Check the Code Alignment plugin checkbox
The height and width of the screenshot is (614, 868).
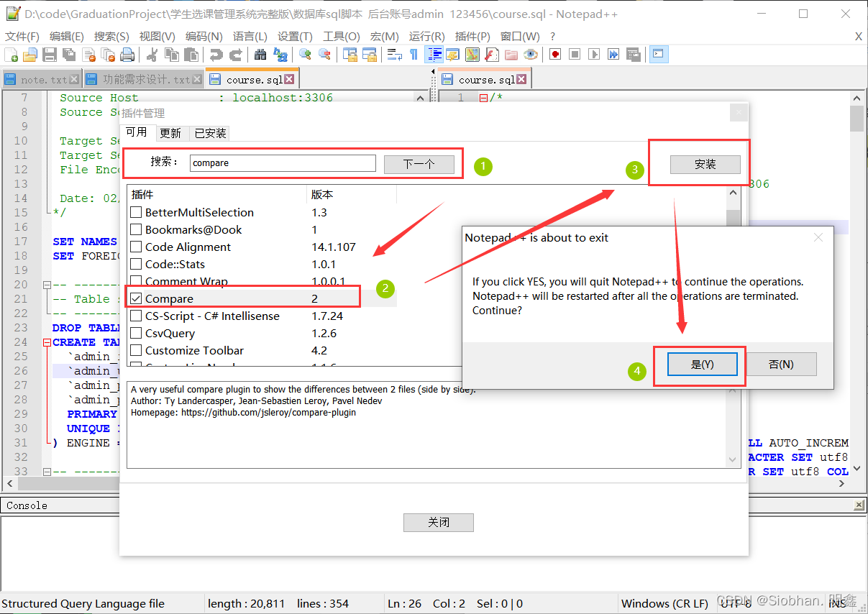coord(136,247)
